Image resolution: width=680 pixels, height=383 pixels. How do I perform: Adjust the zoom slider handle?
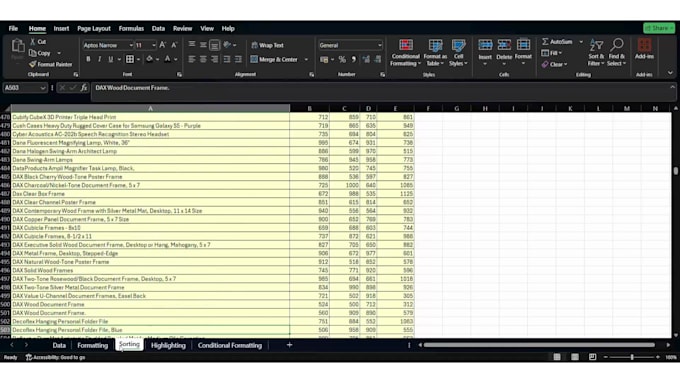tap(632, 357)
